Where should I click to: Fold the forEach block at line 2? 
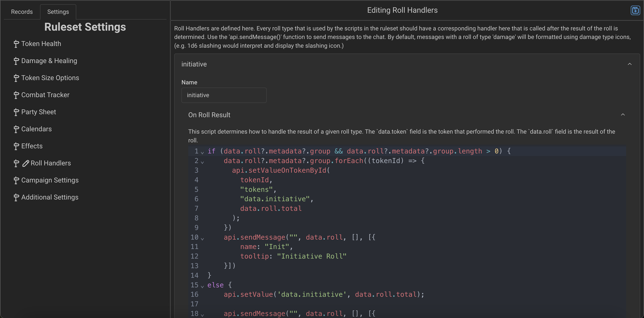click(202, 162)
